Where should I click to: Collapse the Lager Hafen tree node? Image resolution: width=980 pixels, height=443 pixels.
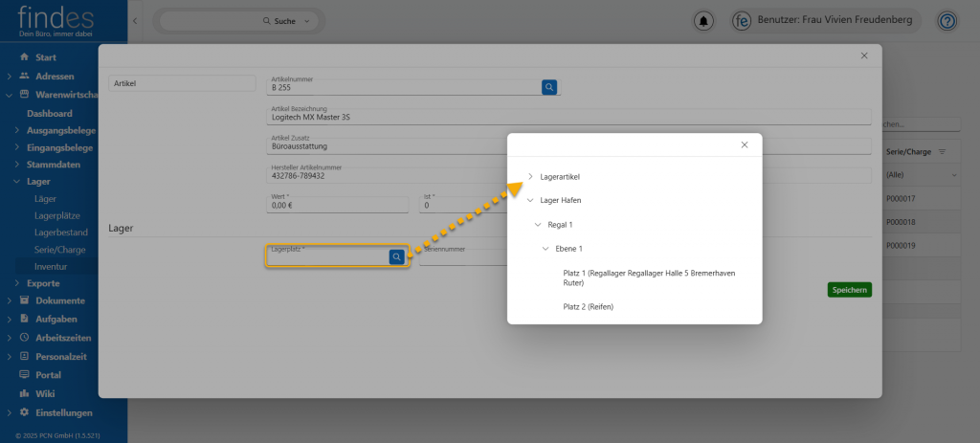click(530, 201)
